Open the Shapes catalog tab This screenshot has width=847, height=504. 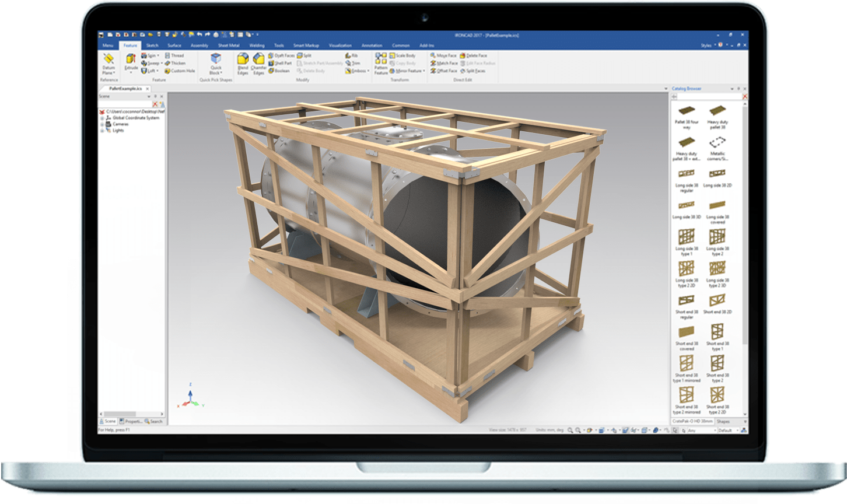[723, 421]
